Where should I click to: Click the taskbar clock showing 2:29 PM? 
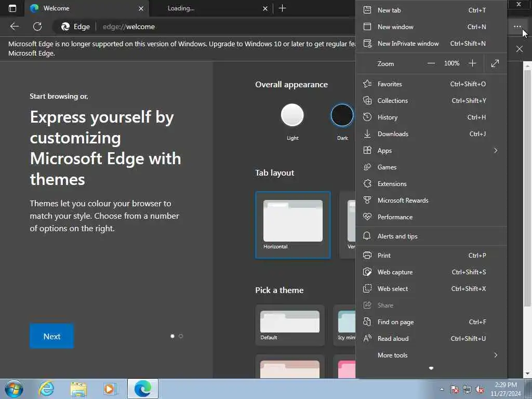point(506,389)
